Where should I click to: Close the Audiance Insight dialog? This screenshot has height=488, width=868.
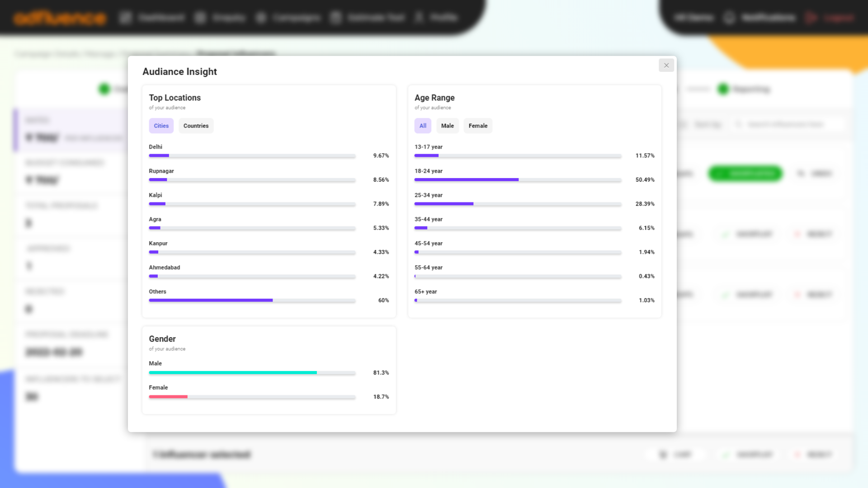click(x=666, y=66)
